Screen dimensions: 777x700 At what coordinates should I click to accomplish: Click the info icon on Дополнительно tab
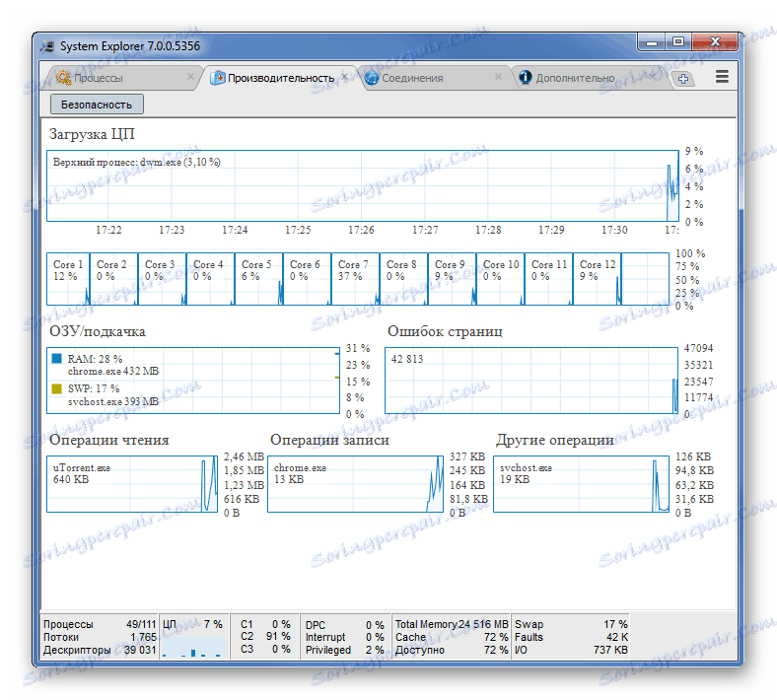pyautogui.click(x=526, y=77)
